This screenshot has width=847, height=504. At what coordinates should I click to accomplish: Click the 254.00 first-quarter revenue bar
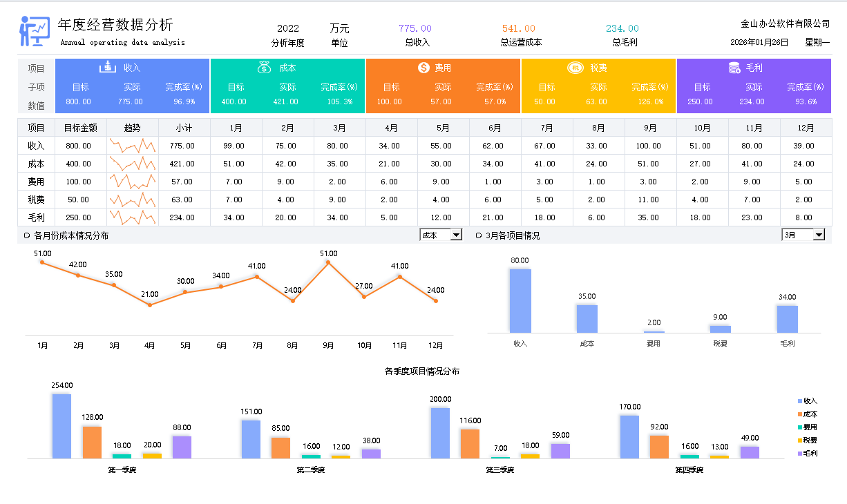point(61,426)
